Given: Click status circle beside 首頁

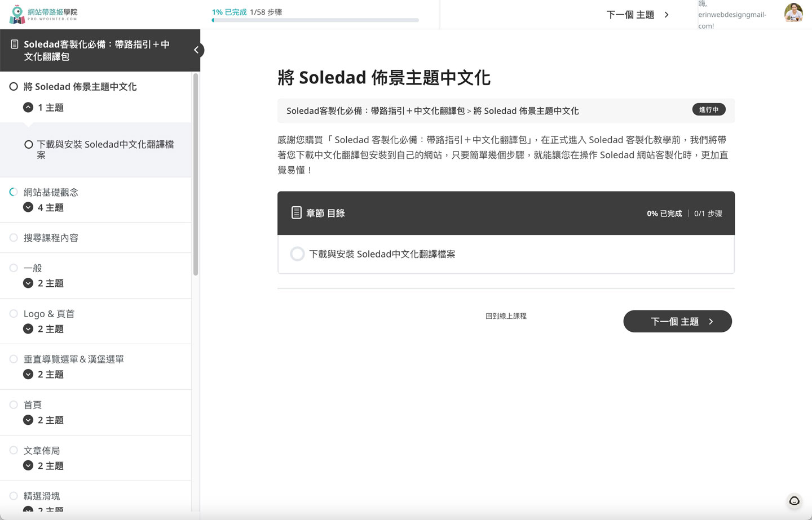Looking at the screenshot, I should click(x=14, y=405).
